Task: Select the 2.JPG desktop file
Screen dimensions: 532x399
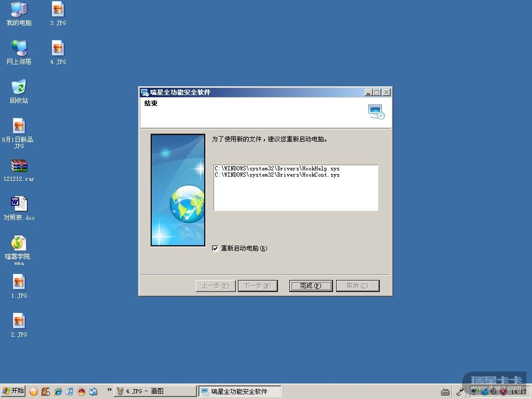Action: (19, 325)
